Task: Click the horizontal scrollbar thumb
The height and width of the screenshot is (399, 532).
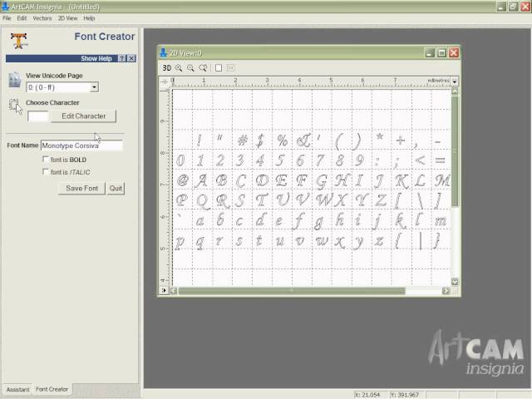Action: 292,291
